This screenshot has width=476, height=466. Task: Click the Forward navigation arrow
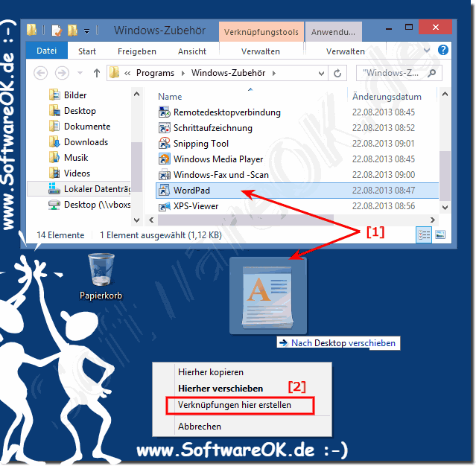[x=62, y=73]
